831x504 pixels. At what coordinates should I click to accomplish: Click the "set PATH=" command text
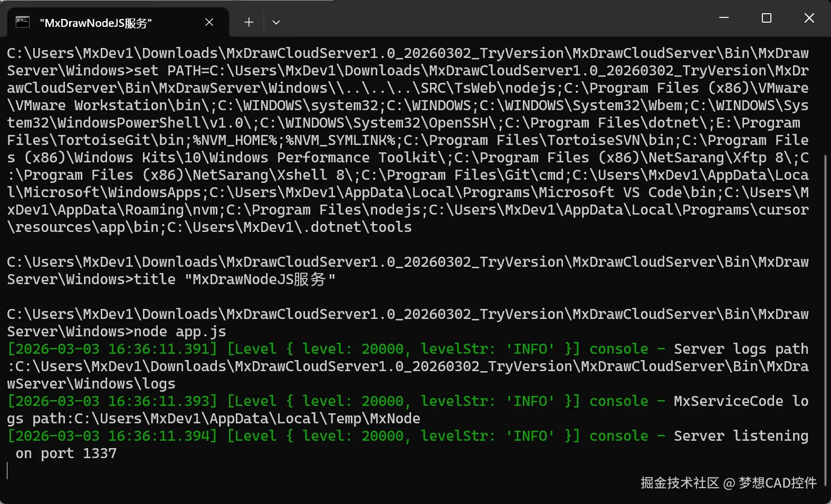click(171, 71)
